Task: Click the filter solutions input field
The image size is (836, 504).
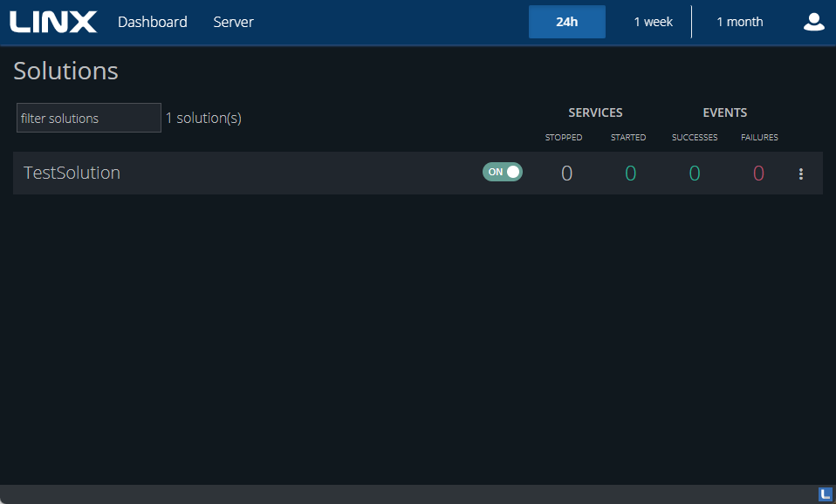Action: 88,118
